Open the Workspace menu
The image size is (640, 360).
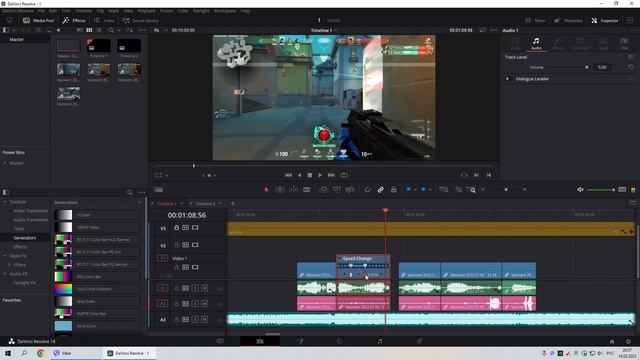pyautogui.click(x=225, y=11)
